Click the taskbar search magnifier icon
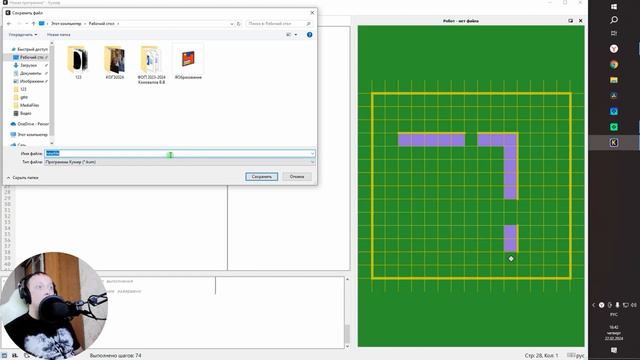This screenshot has height=360, width=640. (x=614, y=20)
